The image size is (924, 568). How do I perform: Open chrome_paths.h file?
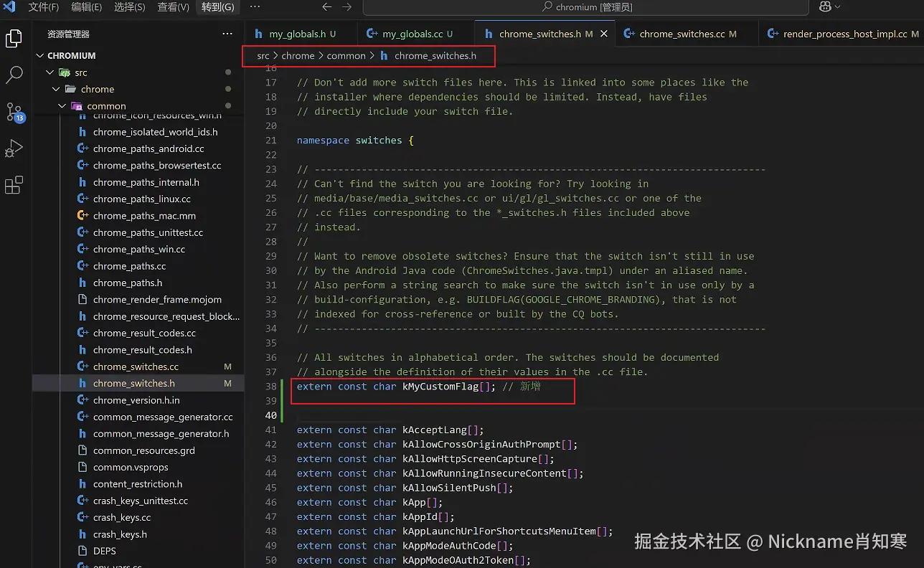pyautogui.click(x=128, y=283)
